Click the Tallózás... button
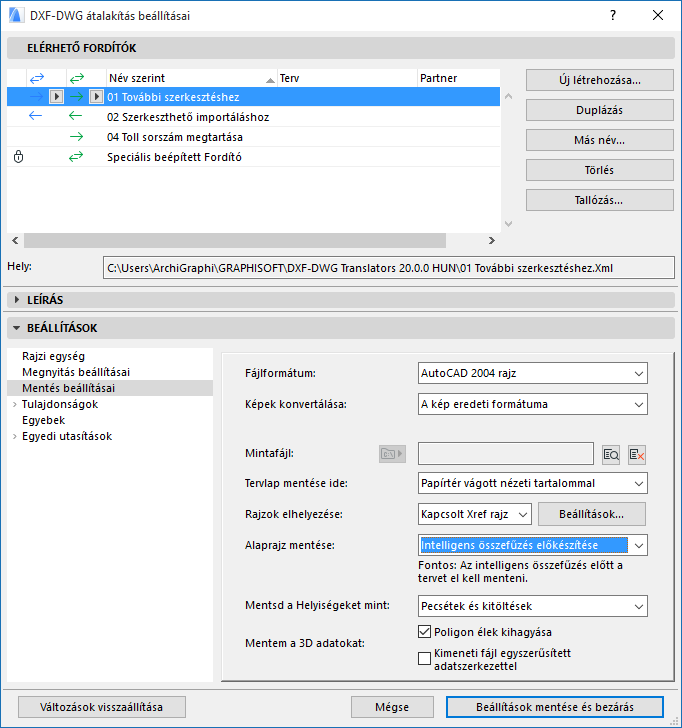This screenshot has height=728, width=682. [599, 200]
